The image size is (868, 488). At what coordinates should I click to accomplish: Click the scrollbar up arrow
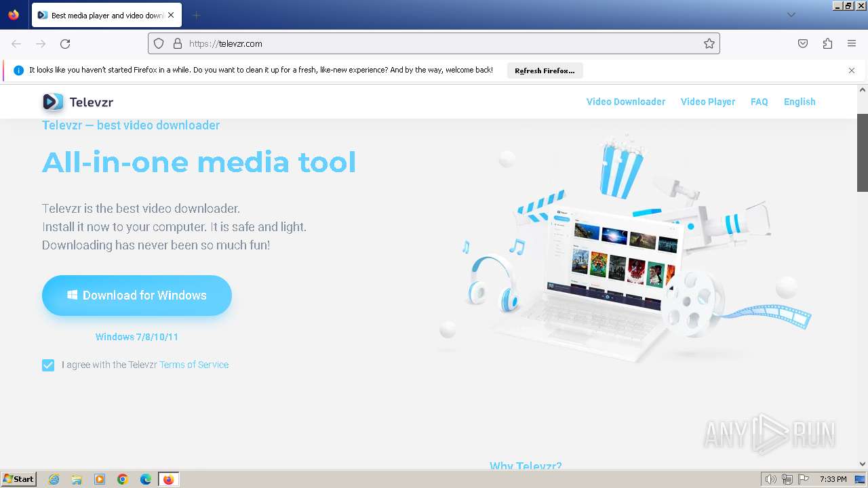click(863, 89)
